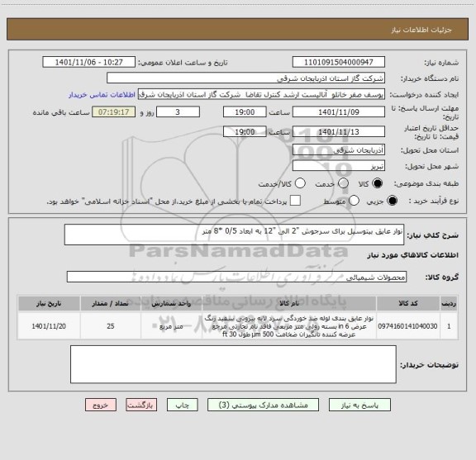Click the چاپ print button
Viewport: 476px width, 460px height.
[x=183, y=405]
